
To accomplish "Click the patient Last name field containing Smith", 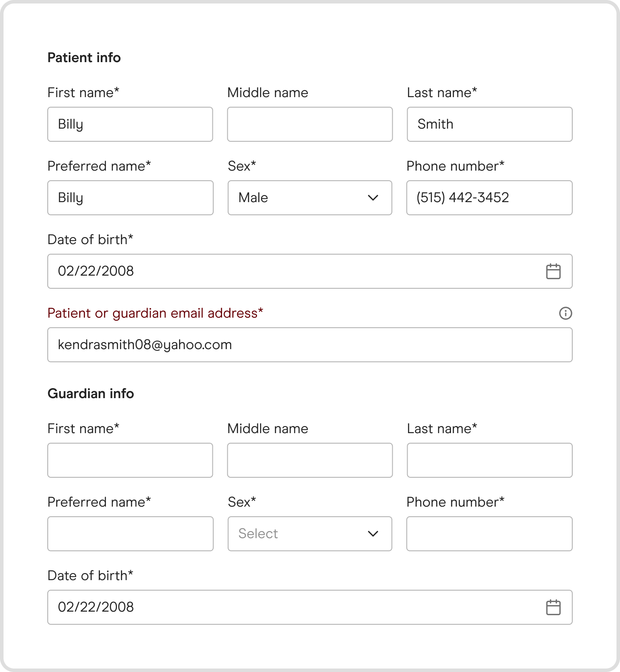I will (x=490, y=124).
